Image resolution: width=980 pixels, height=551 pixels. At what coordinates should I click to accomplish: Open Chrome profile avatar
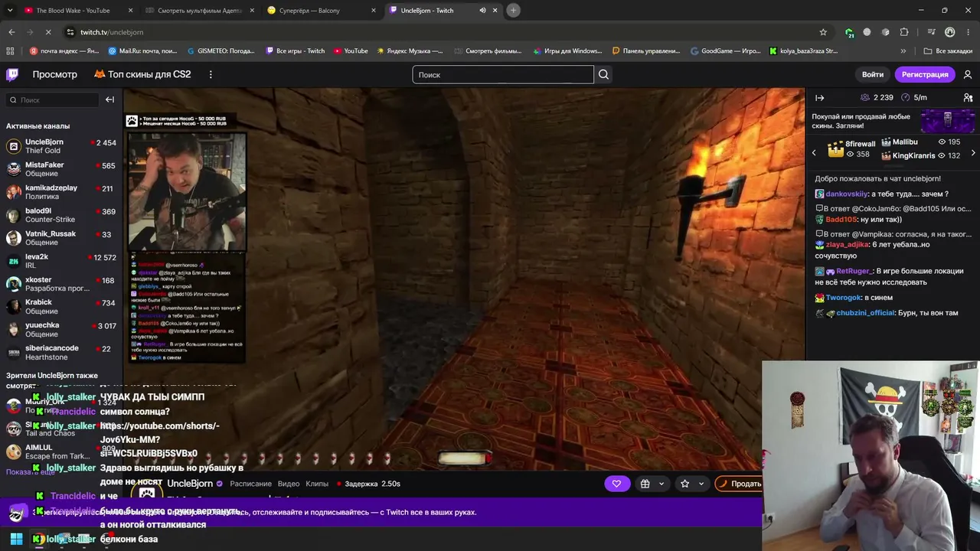(949, 32)
